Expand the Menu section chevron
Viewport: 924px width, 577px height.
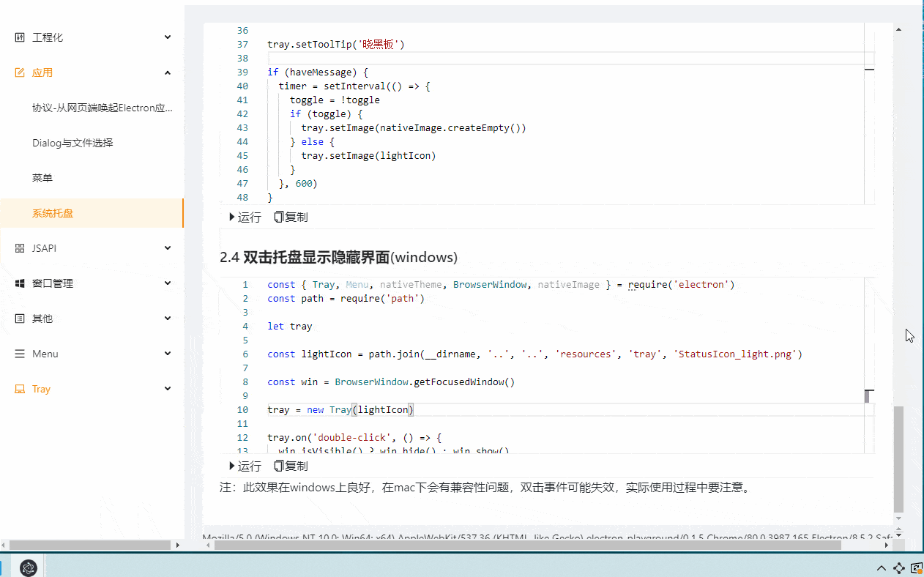(168, 354)
